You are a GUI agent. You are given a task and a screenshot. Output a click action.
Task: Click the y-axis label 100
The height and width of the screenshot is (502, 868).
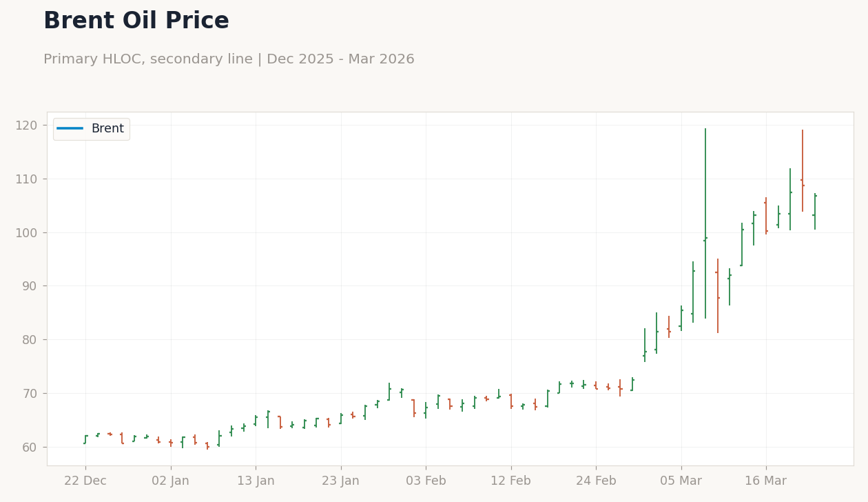[25, 233]
